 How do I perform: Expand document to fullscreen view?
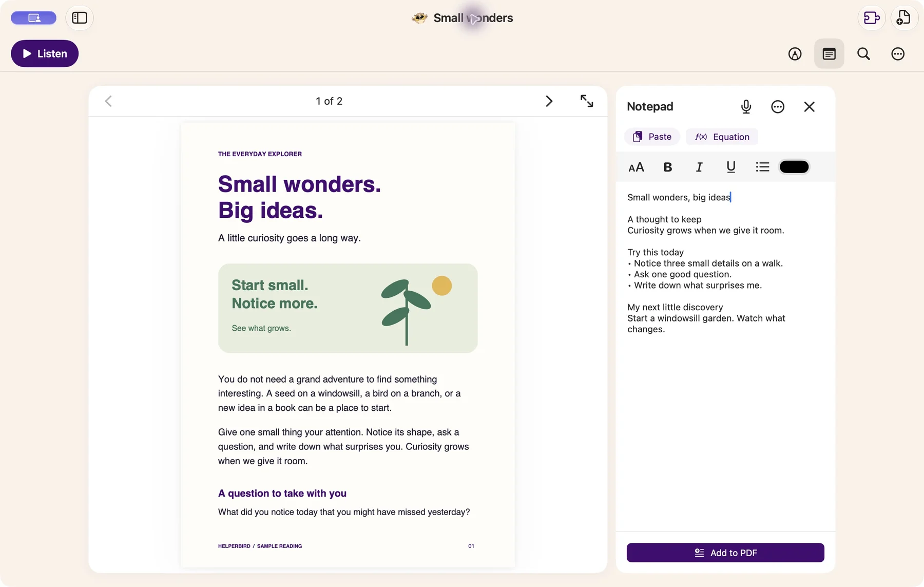587,101
